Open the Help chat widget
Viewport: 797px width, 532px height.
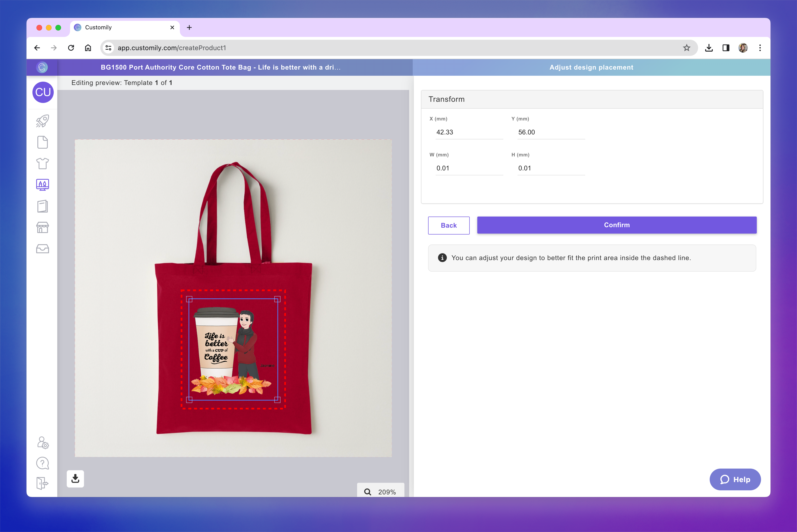[735, 479]
